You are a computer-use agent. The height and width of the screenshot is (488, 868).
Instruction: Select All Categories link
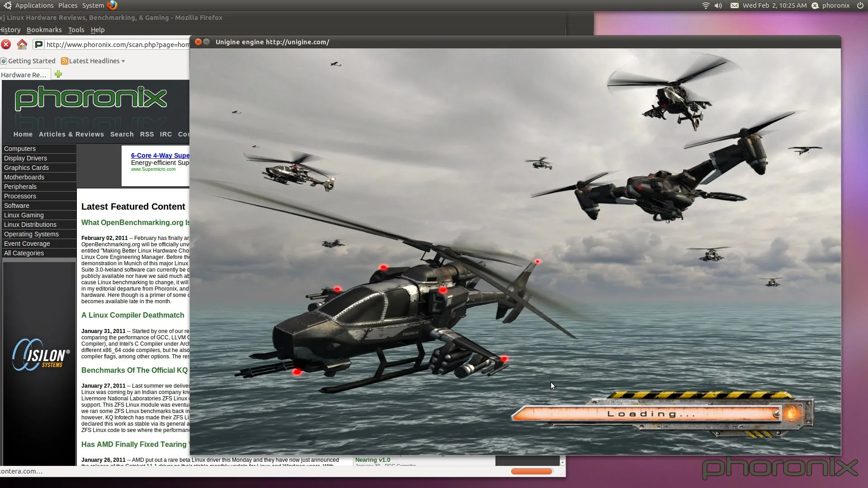39,253
